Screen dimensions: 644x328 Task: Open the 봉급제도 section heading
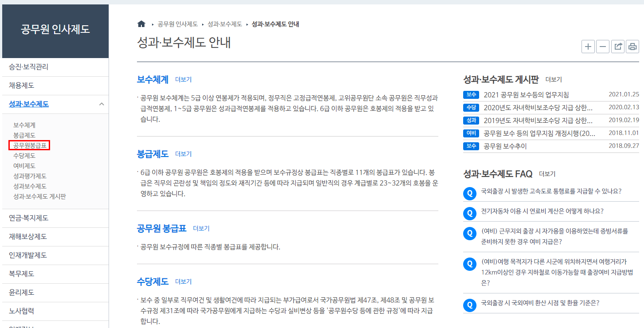[153, 154]
